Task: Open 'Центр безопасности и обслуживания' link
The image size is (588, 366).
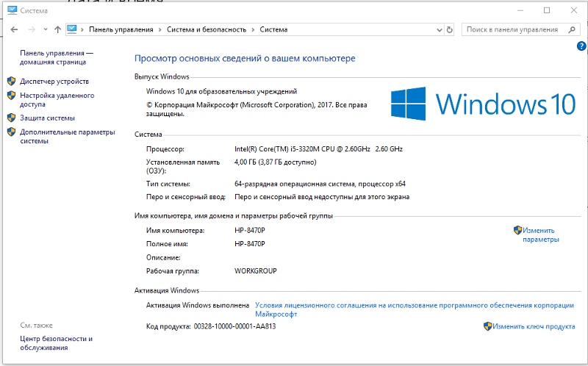Action: click(57, 343)
